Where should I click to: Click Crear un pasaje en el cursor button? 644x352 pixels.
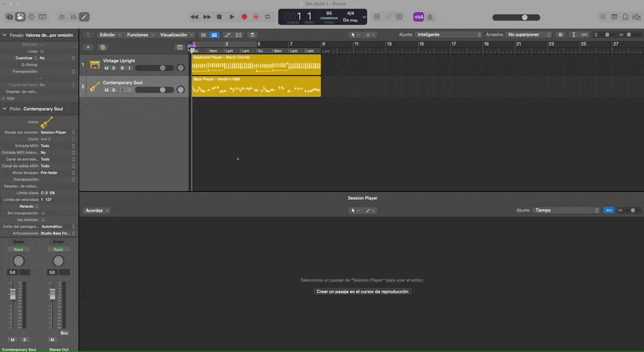click(x=362, y=291)
